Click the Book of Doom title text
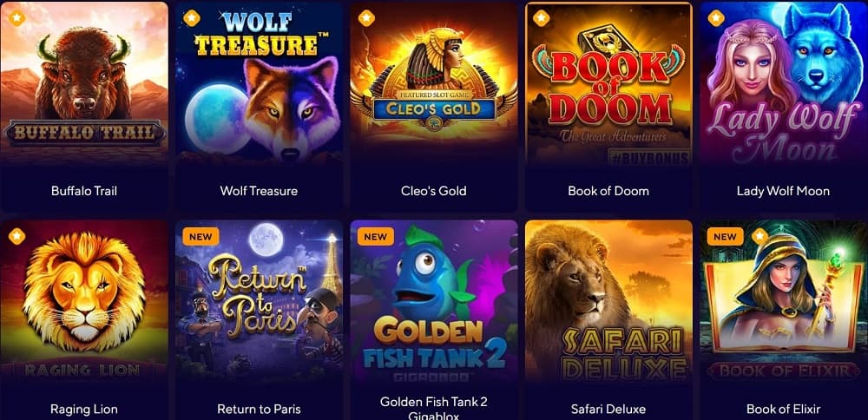The height and width of the screenshot is (420, 868). click(x=608, y=191)
